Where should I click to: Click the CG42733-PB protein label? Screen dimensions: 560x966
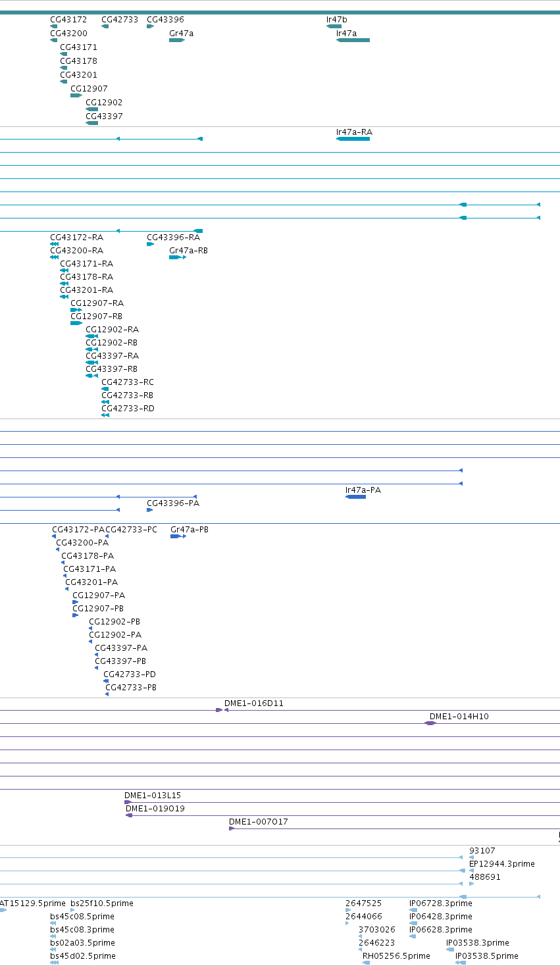click(x=131, y=688)
